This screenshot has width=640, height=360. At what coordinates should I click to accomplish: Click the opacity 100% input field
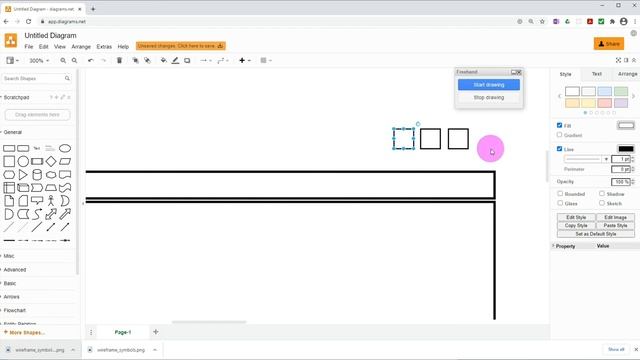(x=620, y=182)
